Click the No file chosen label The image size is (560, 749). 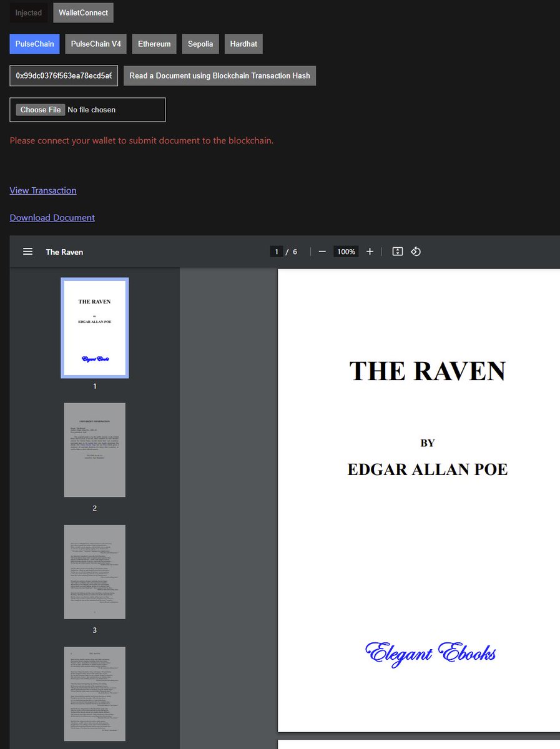[x=92, y=110]
